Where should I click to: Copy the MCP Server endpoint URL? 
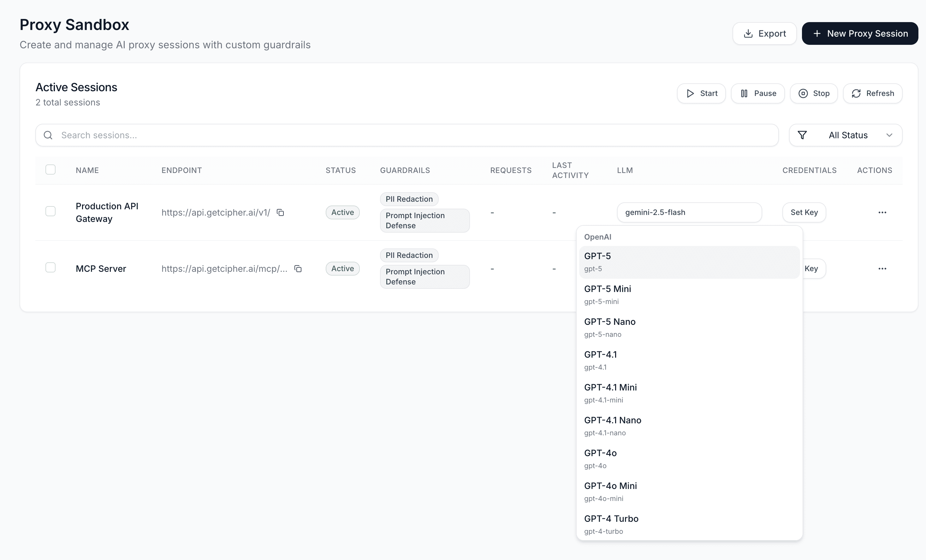click(298, 269)
